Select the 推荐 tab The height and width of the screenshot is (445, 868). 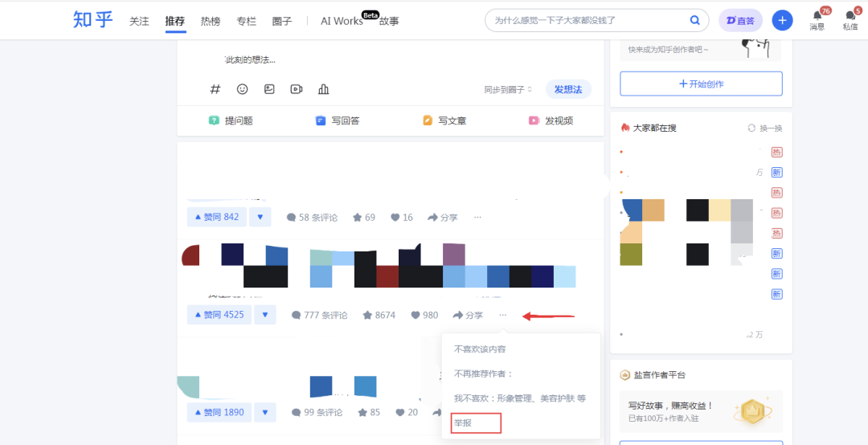175,22
